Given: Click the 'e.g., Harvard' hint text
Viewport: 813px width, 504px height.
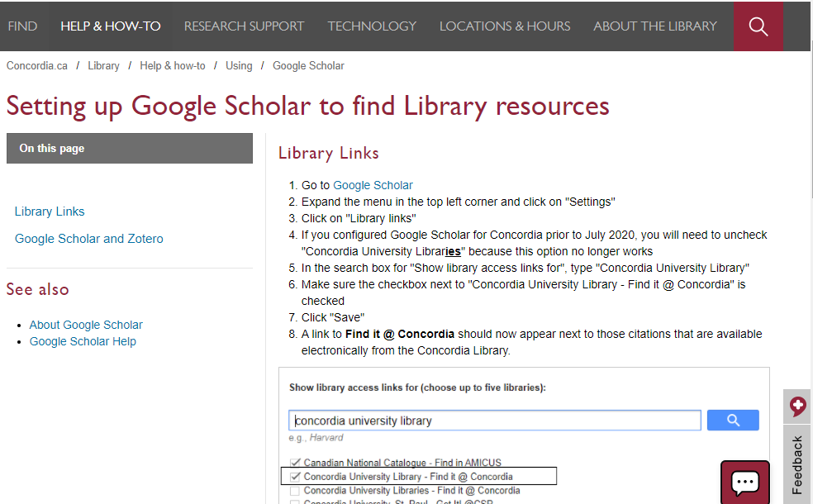Looking at the screenshot, I should click(316, 438).
